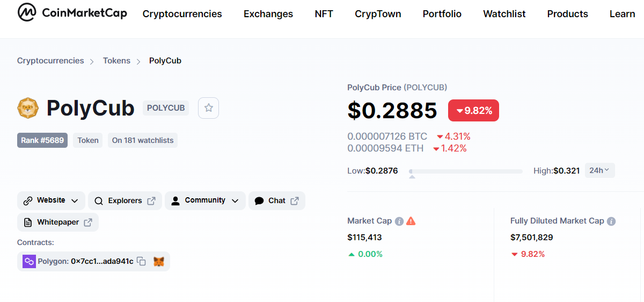
Task: Open the Exchanges menu
Action: pos(268,14)
